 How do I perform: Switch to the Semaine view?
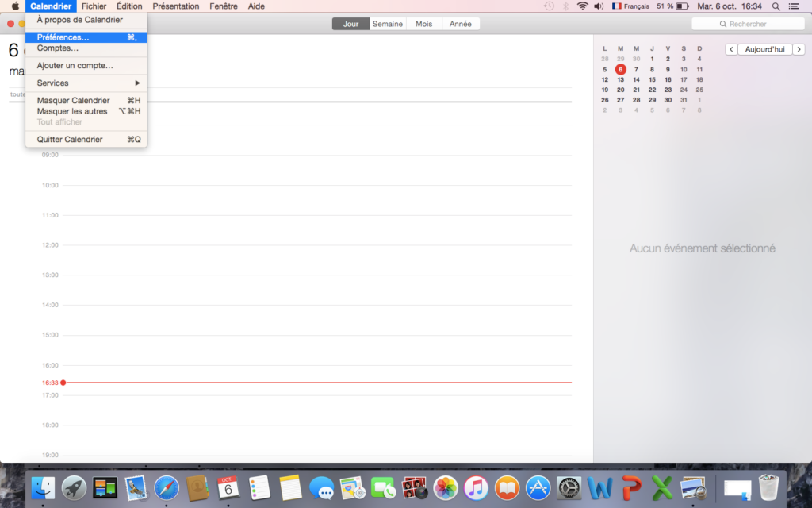point(388,24)
